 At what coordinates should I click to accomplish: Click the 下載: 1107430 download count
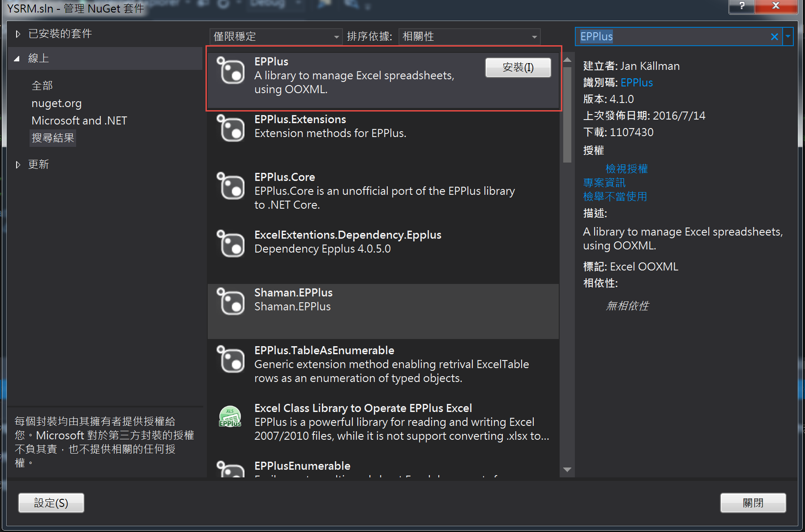618,133
